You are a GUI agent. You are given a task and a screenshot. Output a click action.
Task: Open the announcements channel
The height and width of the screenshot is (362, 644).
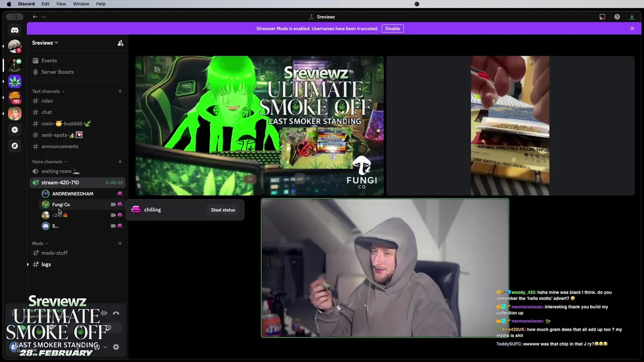coord(77,146)
